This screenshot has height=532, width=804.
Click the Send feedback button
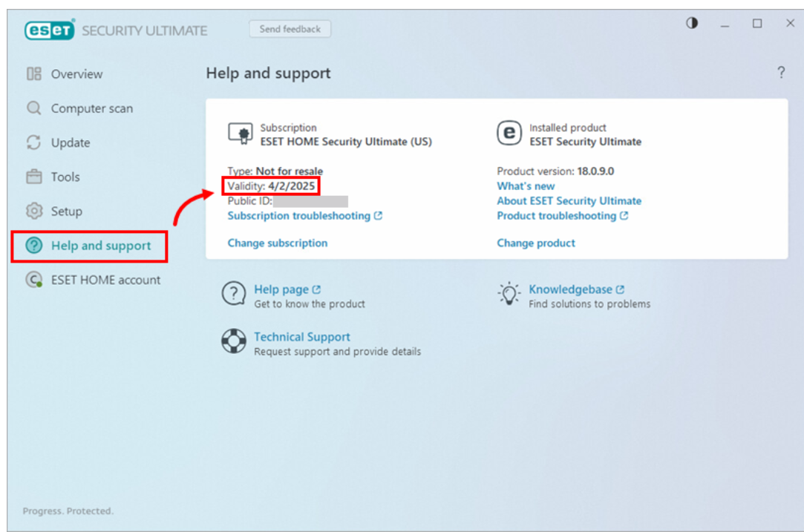click(290, 29)
